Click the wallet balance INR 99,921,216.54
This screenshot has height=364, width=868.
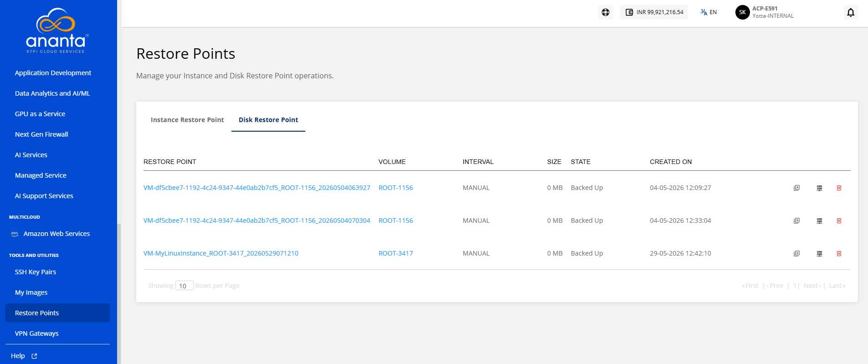[x=654, y=12]
